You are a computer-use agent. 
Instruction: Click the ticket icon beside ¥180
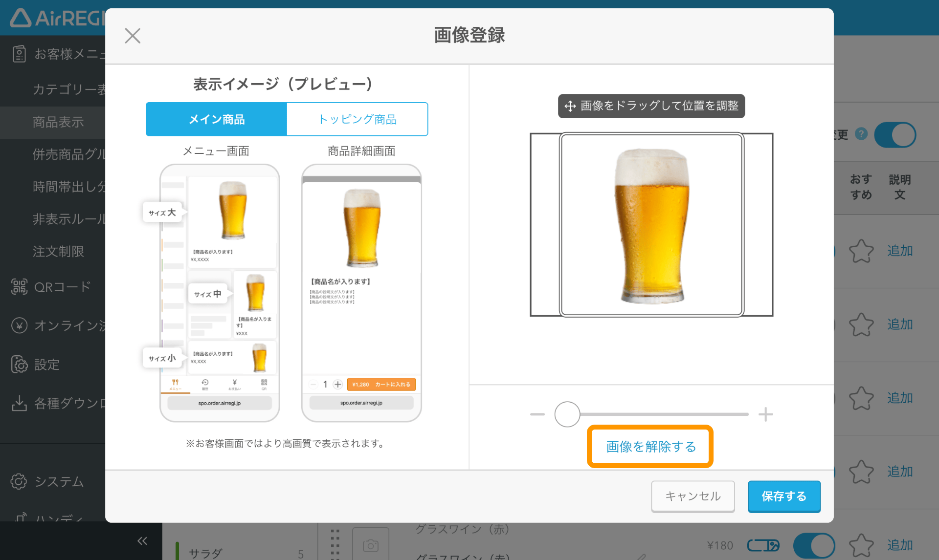click(763, 545)
